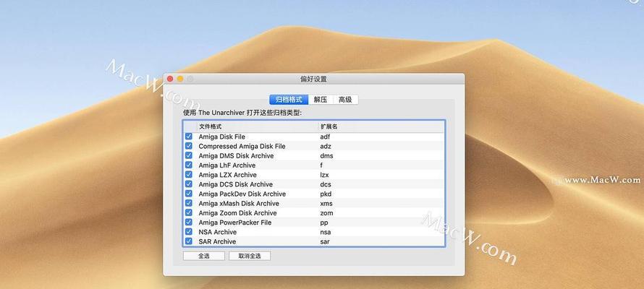Image resolution: width=644 pixels, height=289 pixels.
Task: Click the pkd extension cell
Action: (326, 194)
